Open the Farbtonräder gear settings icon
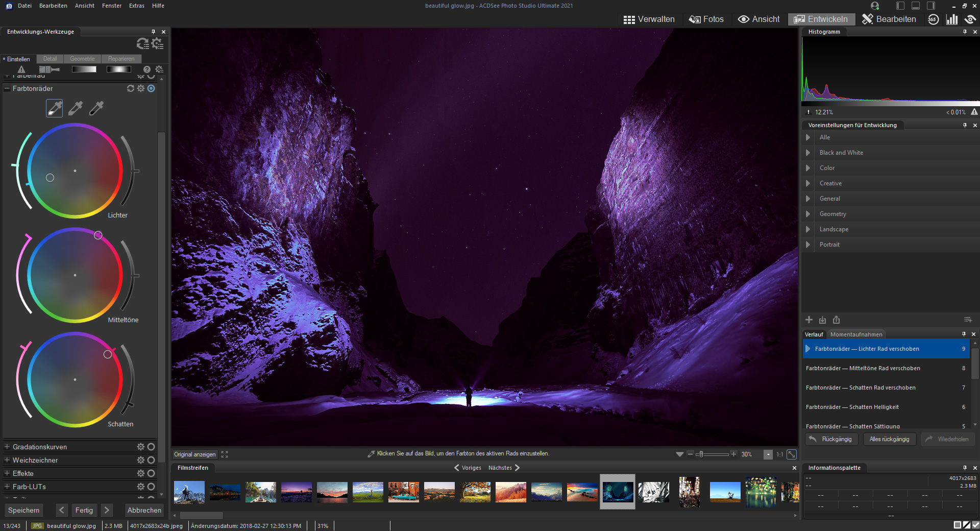The width and height of the screenshot is (980, 531). (x=141, y=88)
